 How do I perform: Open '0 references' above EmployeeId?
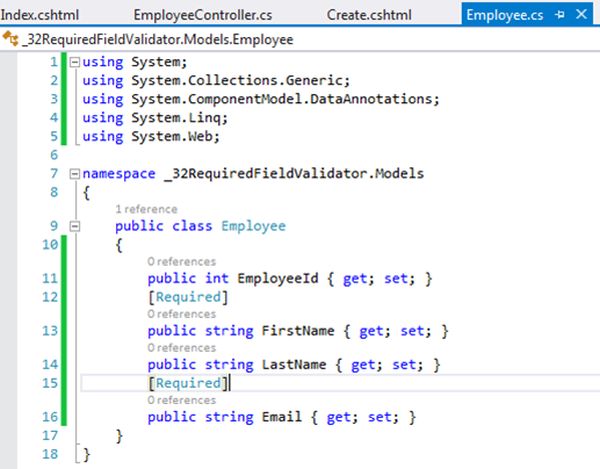click(x=182, y=262)
